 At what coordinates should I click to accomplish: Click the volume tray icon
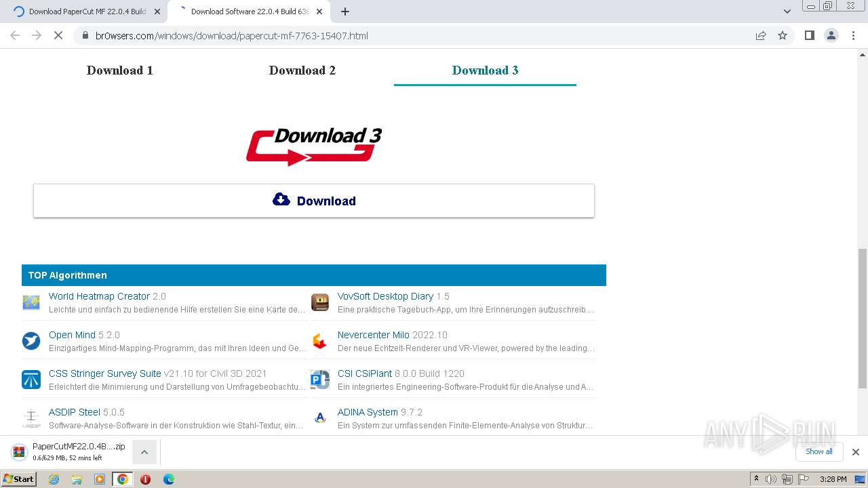[x=771, y=479]
